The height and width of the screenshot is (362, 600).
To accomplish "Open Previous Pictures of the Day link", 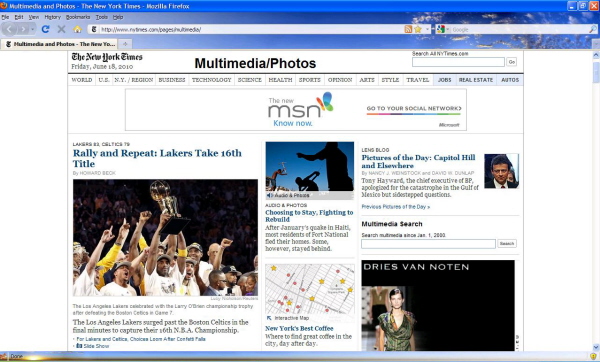I will (x=396, y=207).
